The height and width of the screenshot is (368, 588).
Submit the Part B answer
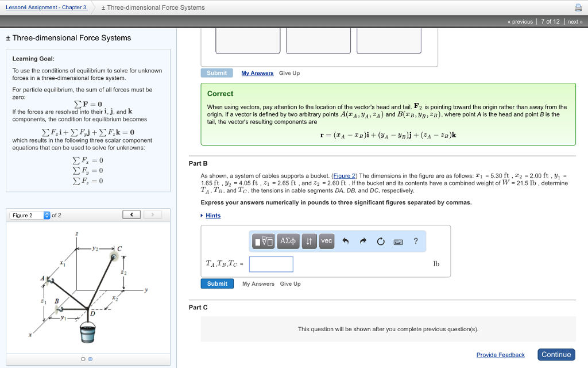pyautogui.click(x=217, y=283)
